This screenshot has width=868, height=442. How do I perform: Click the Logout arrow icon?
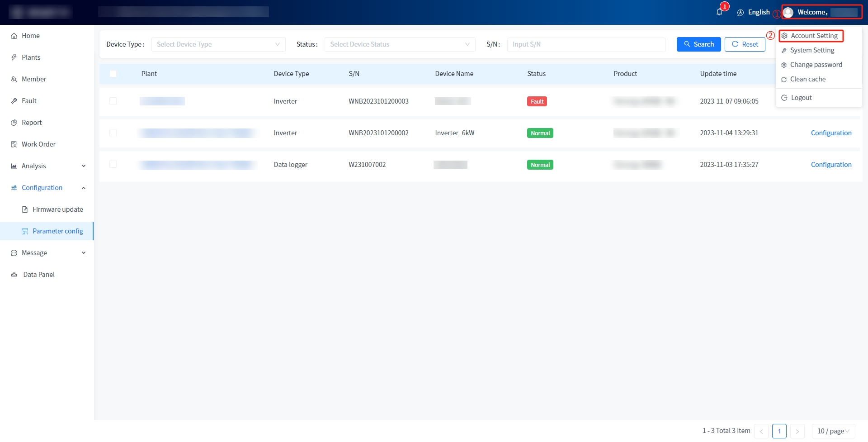click(x=784, y=98)
